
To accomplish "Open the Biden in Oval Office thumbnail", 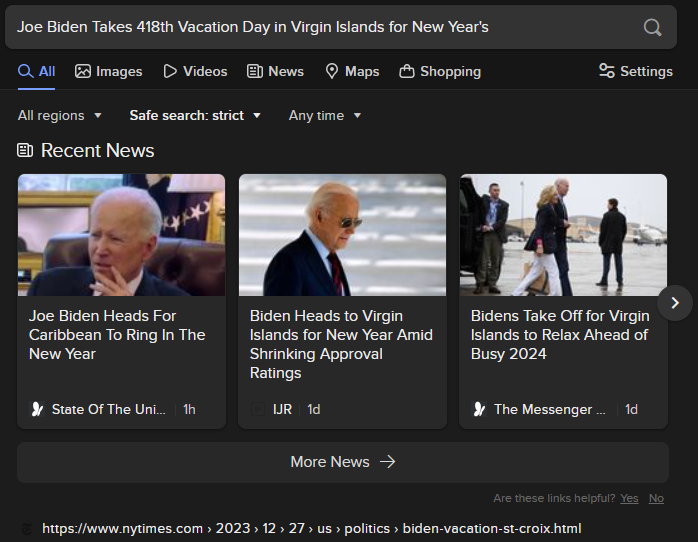I will point(122,235).
